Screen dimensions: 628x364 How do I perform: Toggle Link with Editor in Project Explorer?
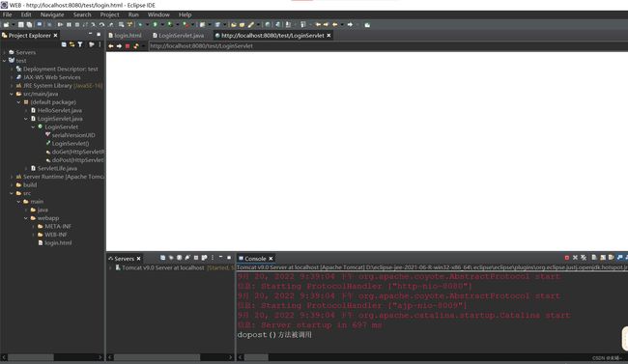click(x=72, y=44)
